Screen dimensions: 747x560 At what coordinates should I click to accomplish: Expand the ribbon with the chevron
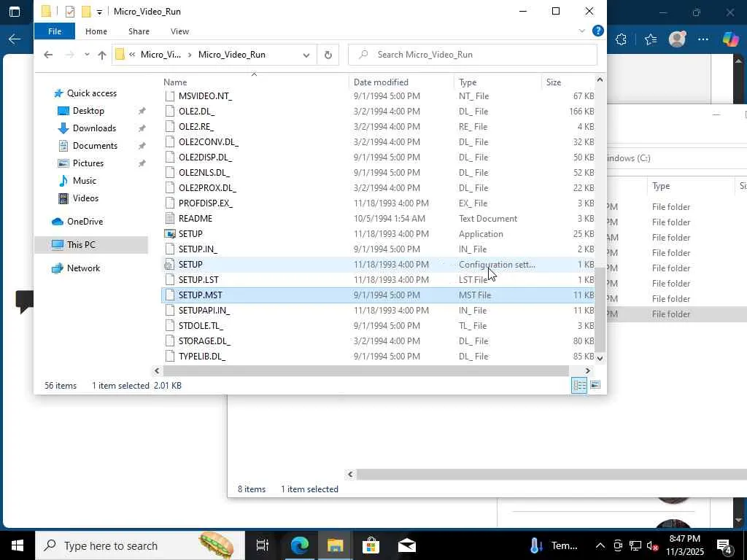[x=581, y=31]
